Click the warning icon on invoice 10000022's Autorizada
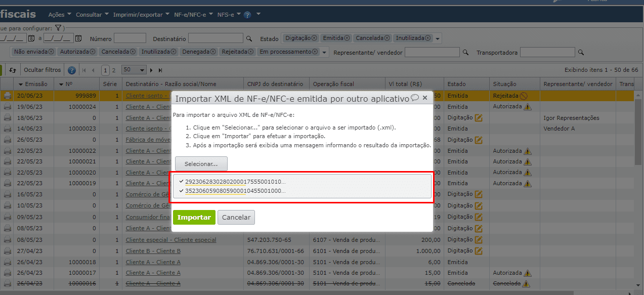 click(528, 151)
